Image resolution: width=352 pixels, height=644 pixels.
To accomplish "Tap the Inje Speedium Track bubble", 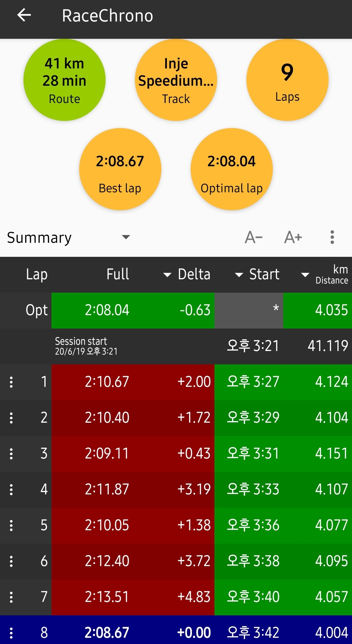I will point(176,80).
